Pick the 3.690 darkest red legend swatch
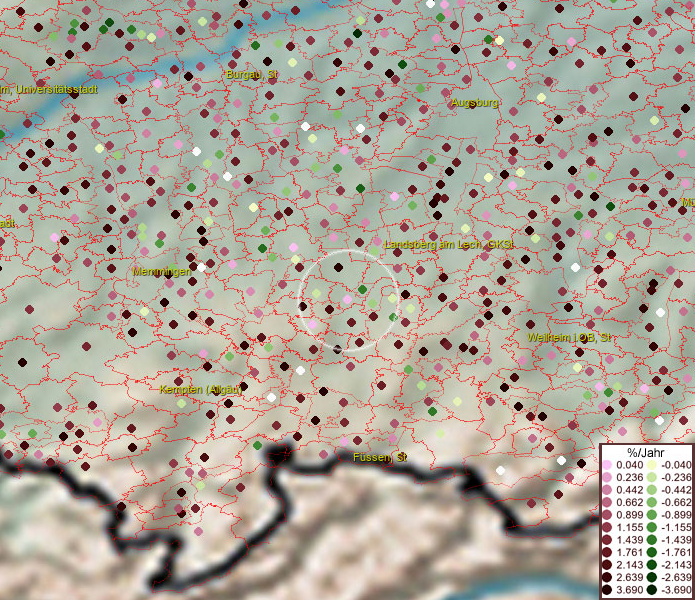 click(x=607, y=591)
